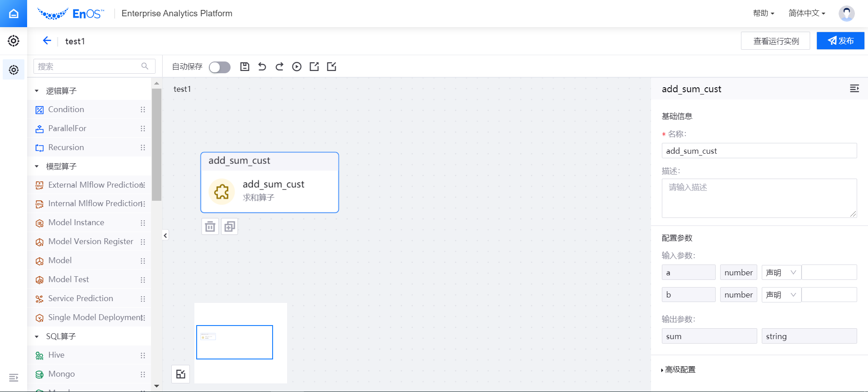Click 查看运行实例 button
The width and height of the screenshot is (868, 392).
click(x=775, y=41)
